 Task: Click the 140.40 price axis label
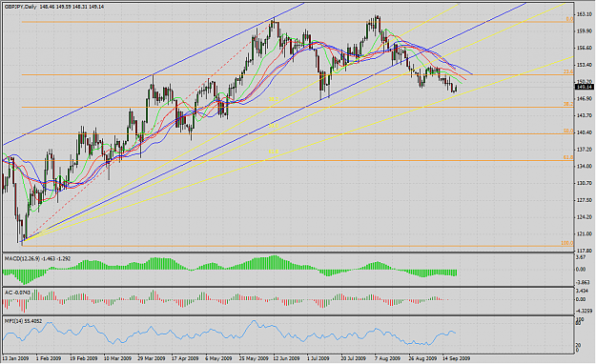click(584, 132)
